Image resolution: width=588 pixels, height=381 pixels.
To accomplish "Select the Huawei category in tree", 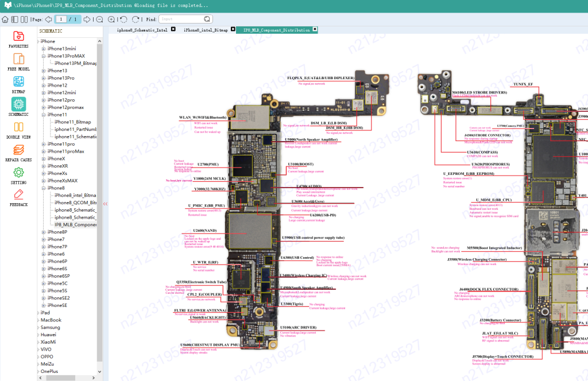I will 48,335.
